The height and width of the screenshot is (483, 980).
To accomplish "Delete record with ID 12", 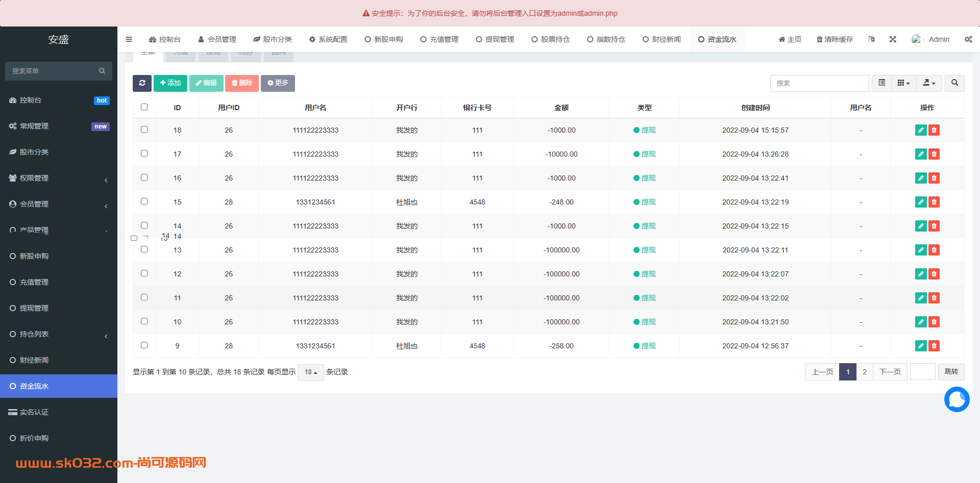I will click(934, 274).
